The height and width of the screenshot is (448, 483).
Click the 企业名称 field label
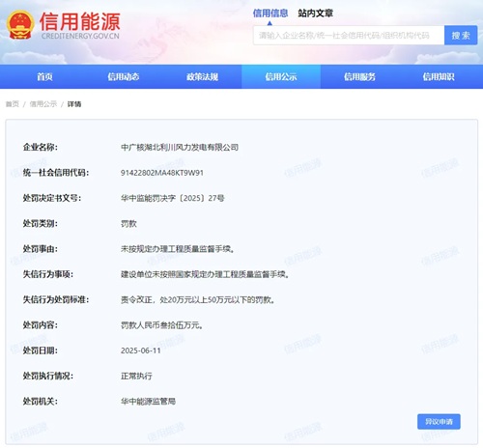(41, 148)
